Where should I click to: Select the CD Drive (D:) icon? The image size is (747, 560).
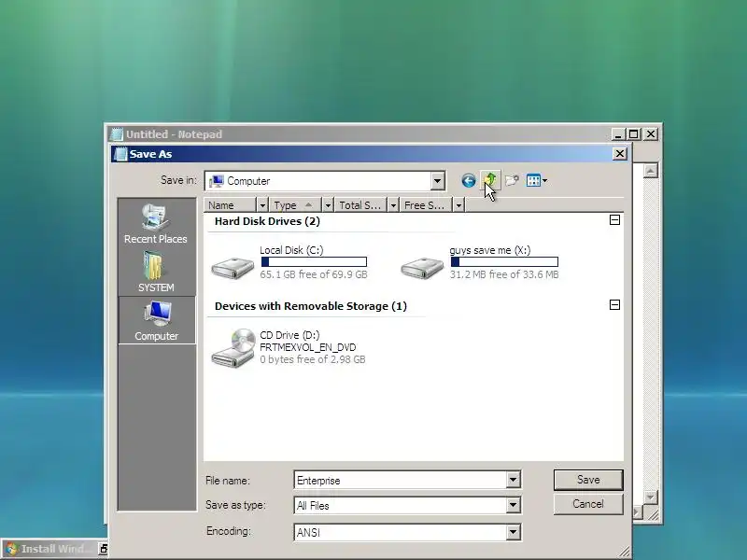pos(233,348)
